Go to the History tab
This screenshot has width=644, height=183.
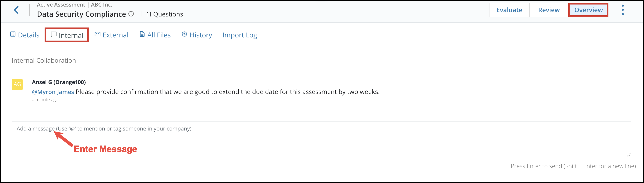point(200,35)
